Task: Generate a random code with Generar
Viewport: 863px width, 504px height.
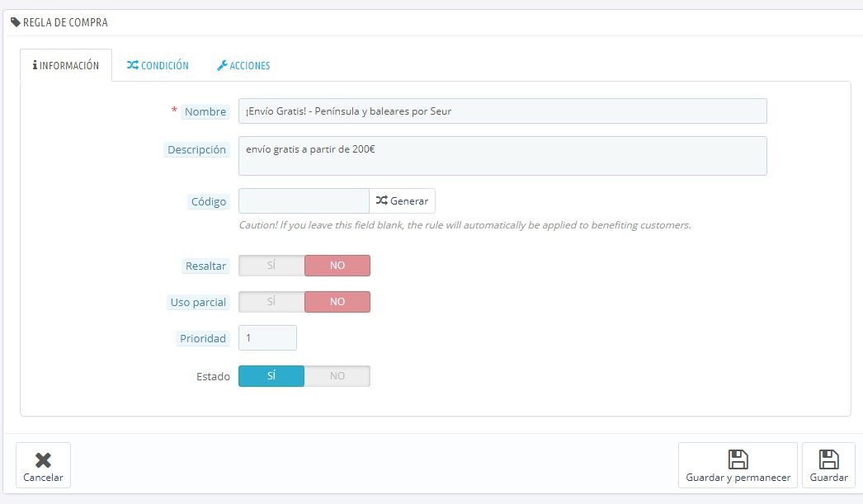Action: coord(403,200)
